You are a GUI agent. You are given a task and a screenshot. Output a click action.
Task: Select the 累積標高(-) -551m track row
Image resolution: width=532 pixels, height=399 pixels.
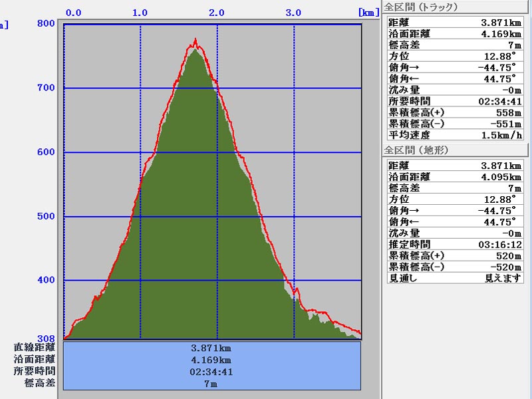pos(454,124)
